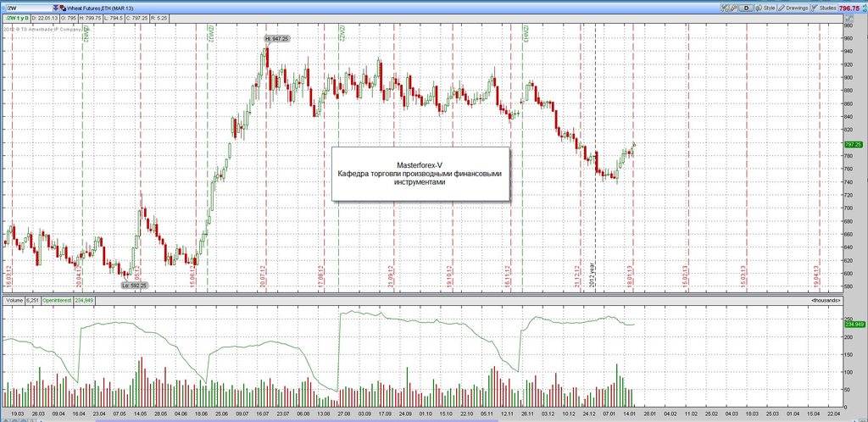The image size is (868, 422).
Task: Open the Drawings menu
Action: [793, 8]
